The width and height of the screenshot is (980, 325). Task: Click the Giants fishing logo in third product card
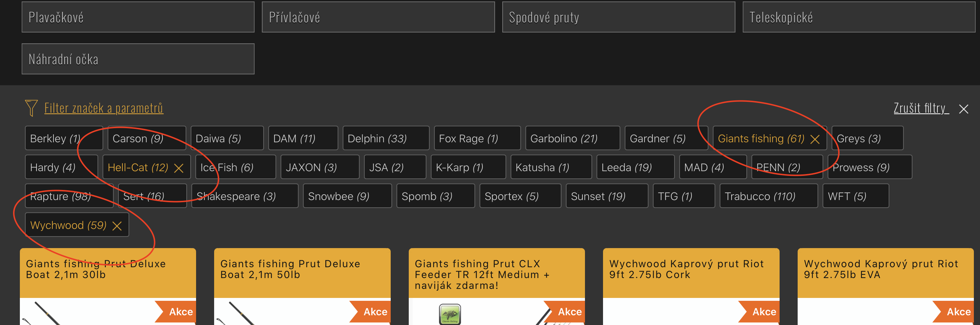(450, 314)
